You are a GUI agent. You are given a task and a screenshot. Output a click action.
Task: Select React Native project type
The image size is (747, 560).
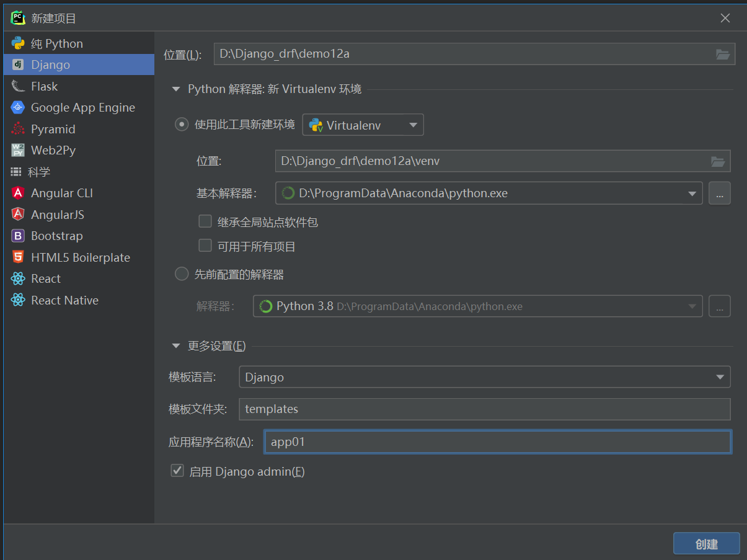coord(79,300)
